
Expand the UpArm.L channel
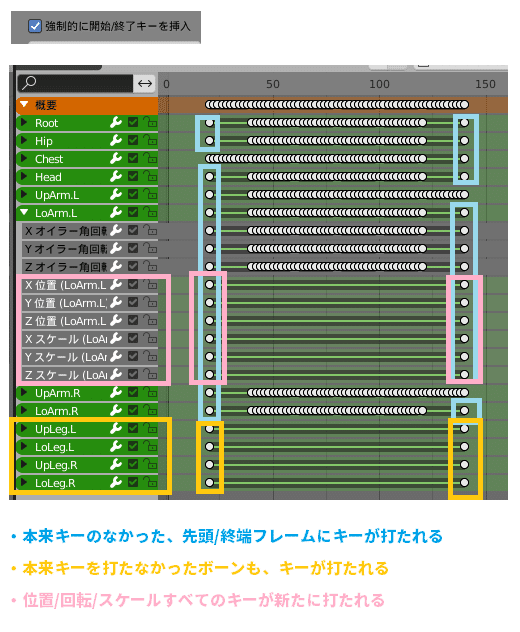tap(24, 194)
